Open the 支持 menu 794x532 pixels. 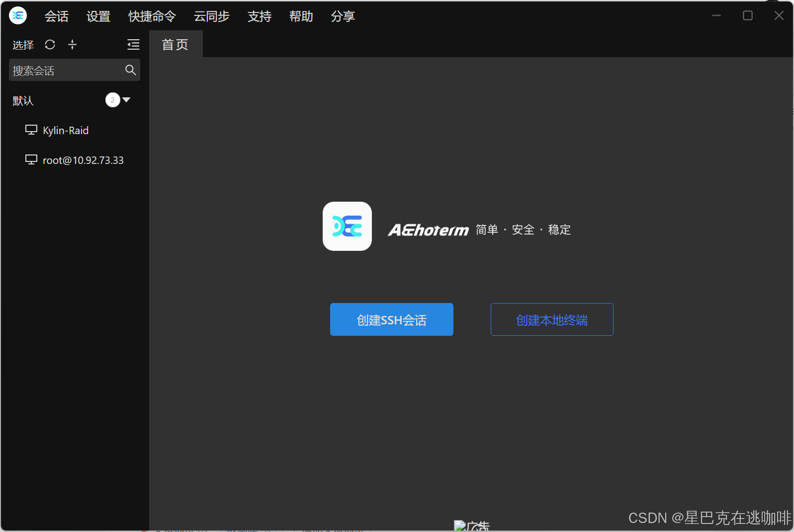pos(260,16)
